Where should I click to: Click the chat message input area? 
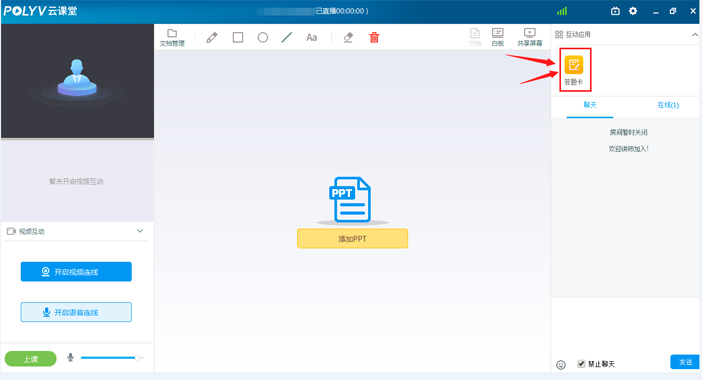[x=625, y=326]
